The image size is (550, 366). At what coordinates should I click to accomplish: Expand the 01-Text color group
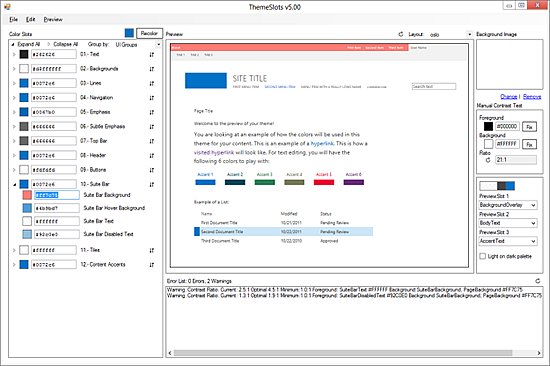[x=14, y=54]
